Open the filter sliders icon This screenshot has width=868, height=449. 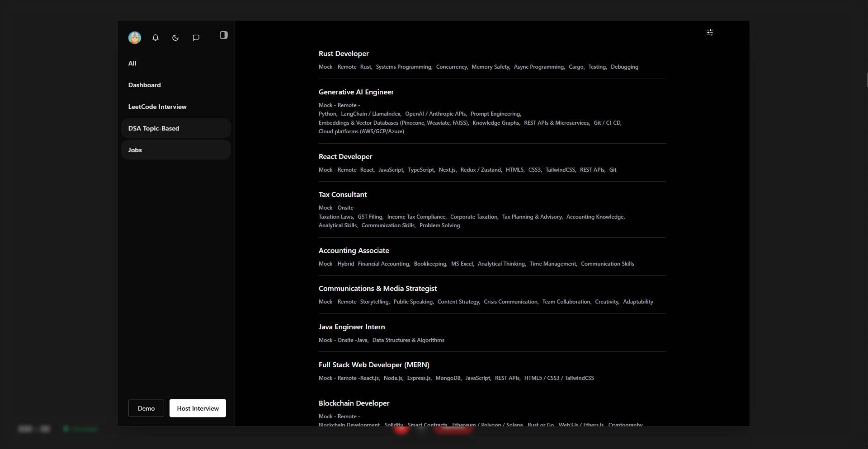tap(710, 33)
